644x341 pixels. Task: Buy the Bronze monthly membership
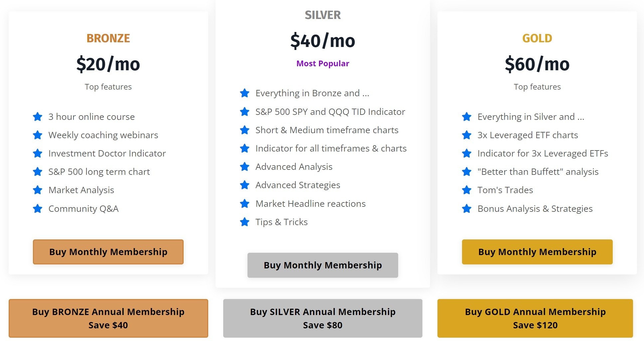click(x=108, y=252)
